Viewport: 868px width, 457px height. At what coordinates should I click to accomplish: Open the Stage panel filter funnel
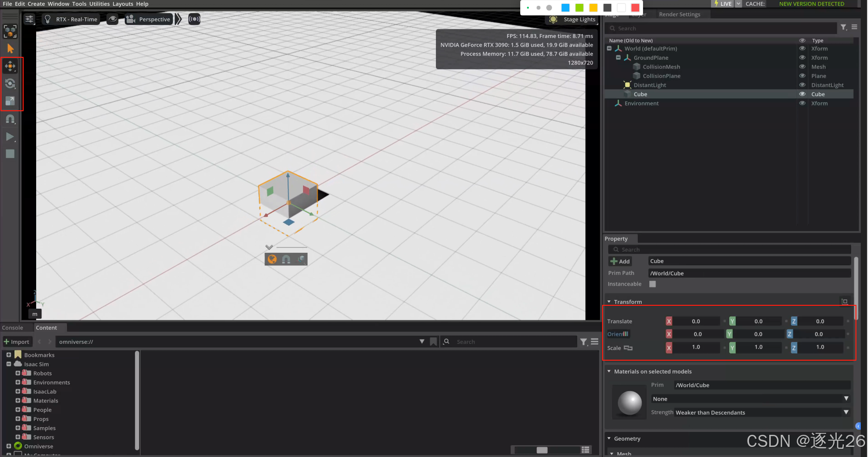[x=843, y=27]
